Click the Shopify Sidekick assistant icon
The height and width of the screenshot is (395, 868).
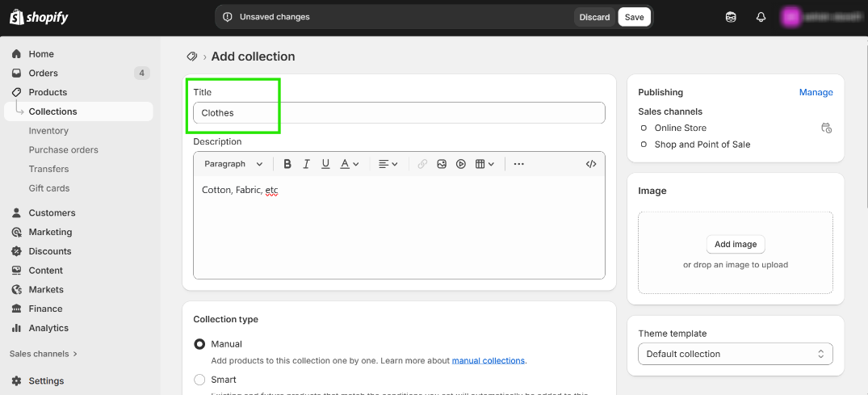pos(731,17)
